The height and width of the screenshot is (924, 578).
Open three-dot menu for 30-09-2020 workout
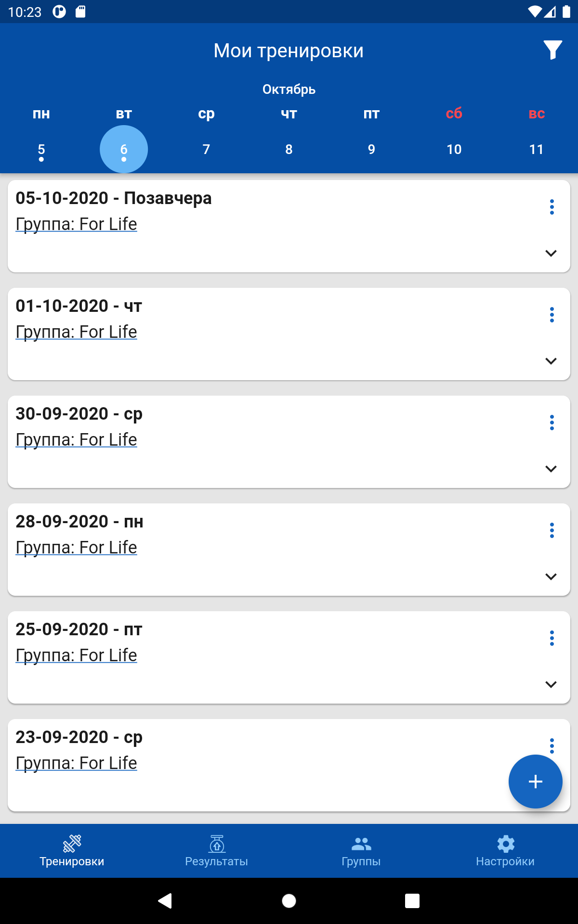pyautogui.click(x=552, y=423)
